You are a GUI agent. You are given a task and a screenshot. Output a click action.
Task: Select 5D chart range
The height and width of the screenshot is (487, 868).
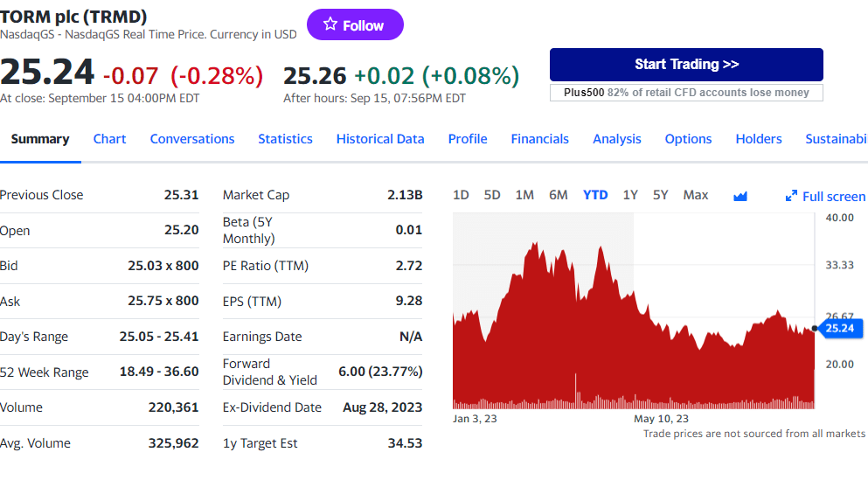click(492, 195)
